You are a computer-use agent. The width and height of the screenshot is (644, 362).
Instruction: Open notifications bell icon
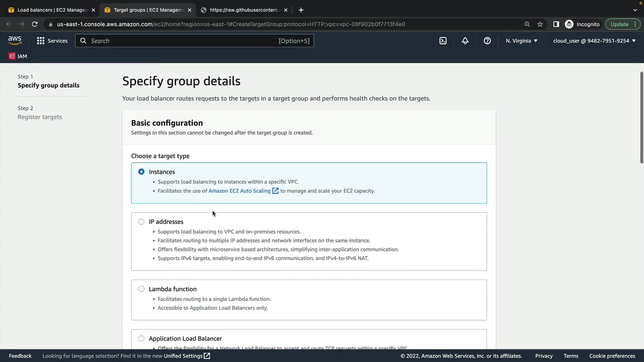[x=465, y=41]
